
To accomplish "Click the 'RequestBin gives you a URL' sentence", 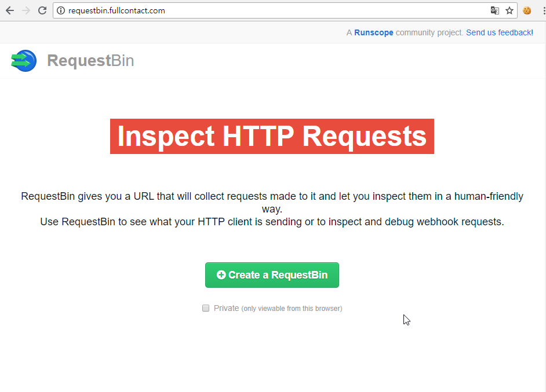I will point(272,197).
